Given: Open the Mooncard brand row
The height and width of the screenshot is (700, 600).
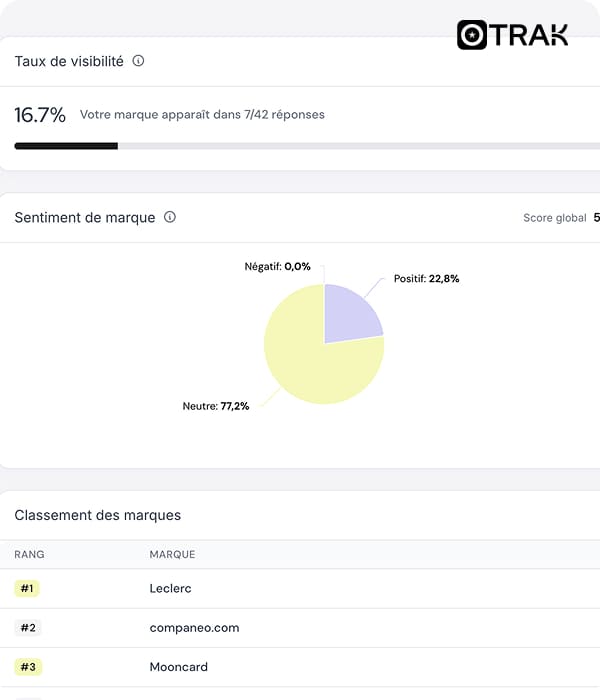Looking at the screenshot, I should click(300, 667).
